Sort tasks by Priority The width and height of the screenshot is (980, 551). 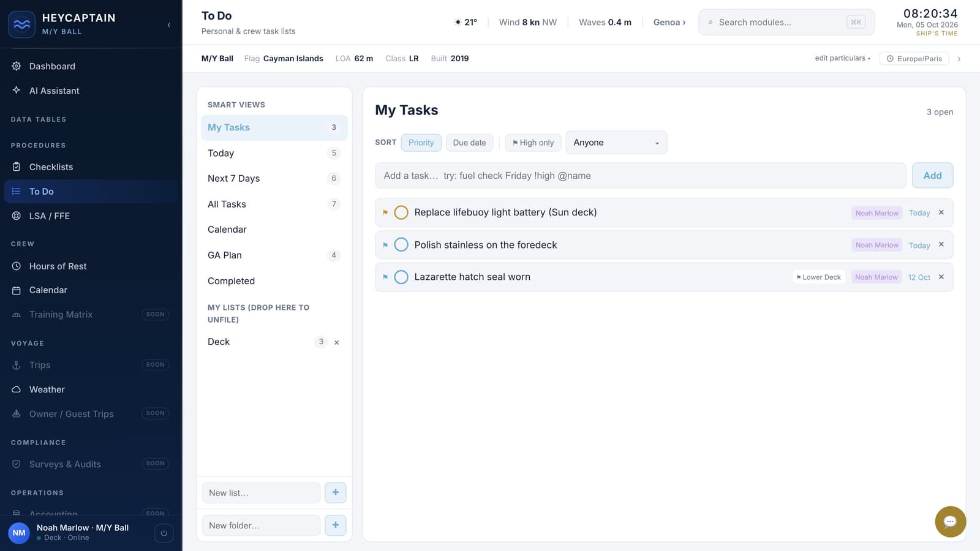tap(421, 143)
